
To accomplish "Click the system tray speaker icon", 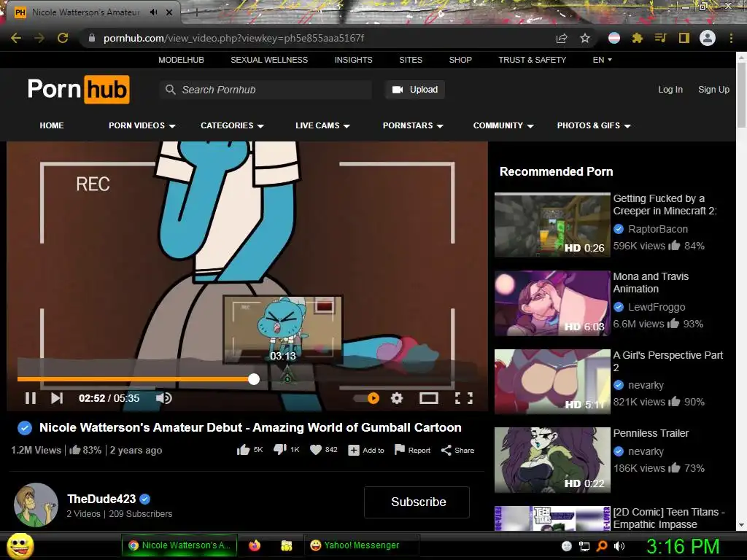I will tap(619, 546).
